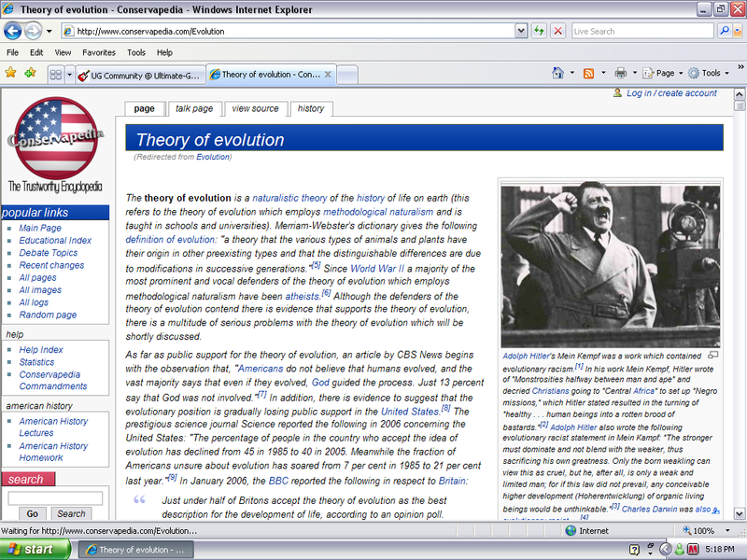
Task: Open the history tab of the article
Action: (311, 108)
